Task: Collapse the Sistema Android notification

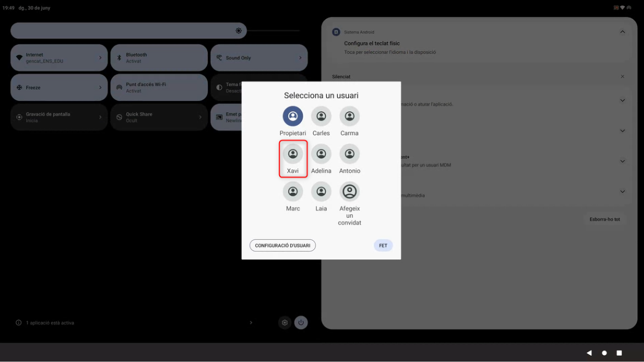Action: click(622, 32)
